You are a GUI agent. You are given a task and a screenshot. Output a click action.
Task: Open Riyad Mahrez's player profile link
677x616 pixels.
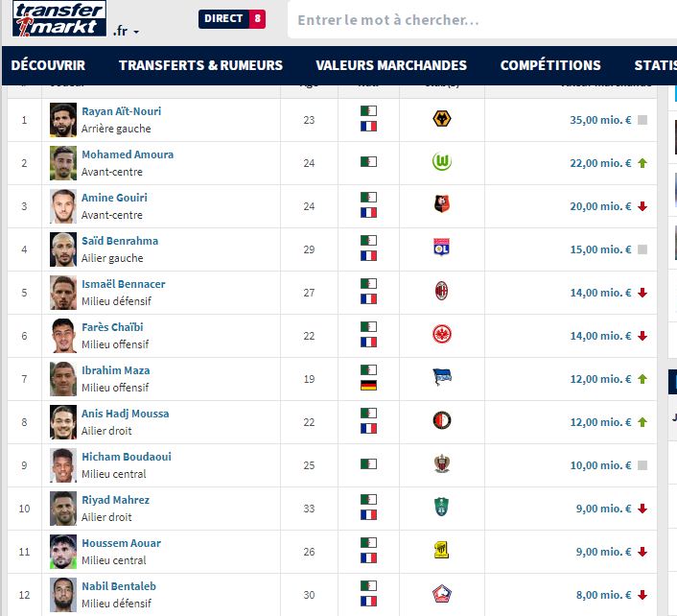(x=115, y=500)
